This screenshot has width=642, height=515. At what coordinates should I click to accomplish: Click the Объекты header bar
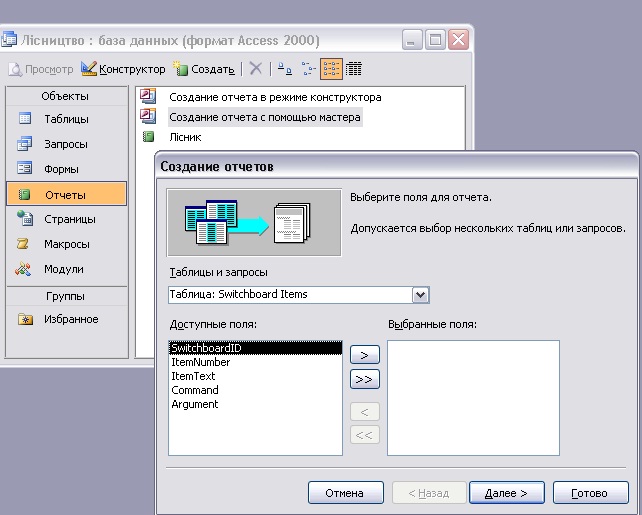point(66,96)
